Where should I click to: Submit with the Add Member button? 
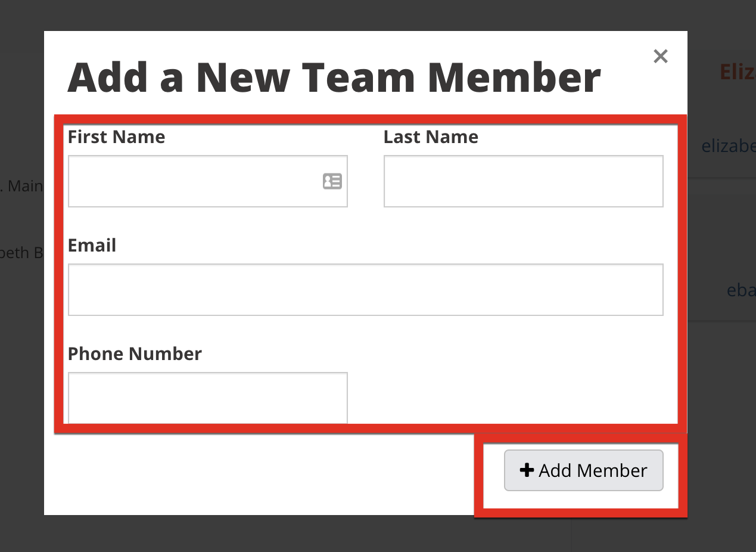click(584, 470)
